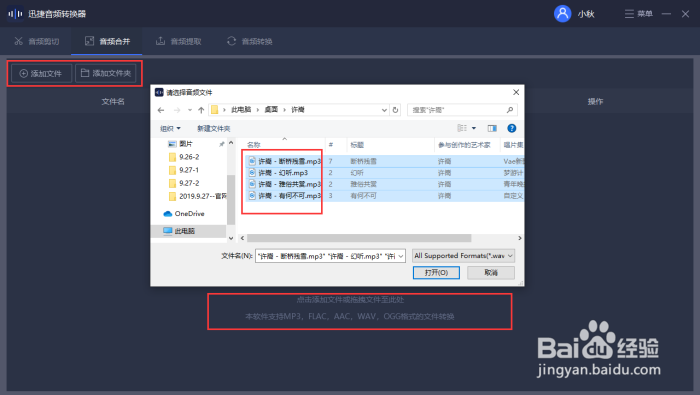
Task: Click the 小秋 user avatar icon
Action: (562, 14)
